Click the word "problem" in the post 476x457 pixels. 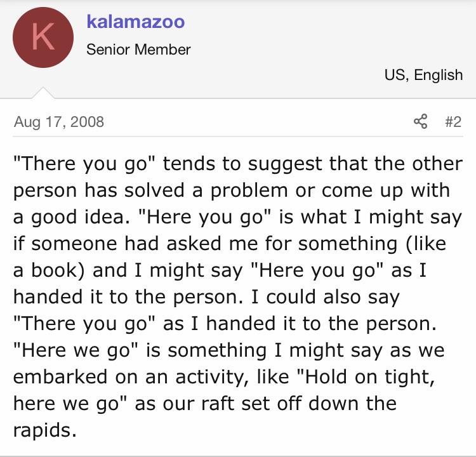click(x=249, y=190)
